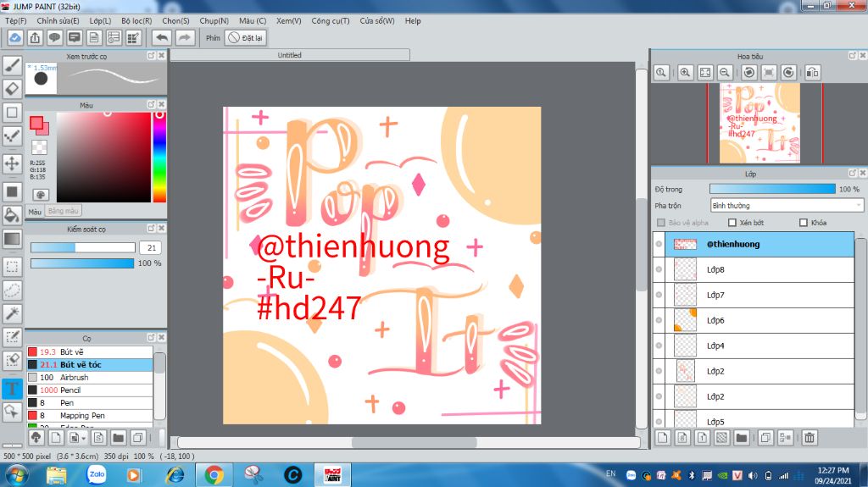This screenshot has width=868, height=487.
Task: Open the add brush dropdown arrow in Brush panel
Action: [x=84, y=439]
